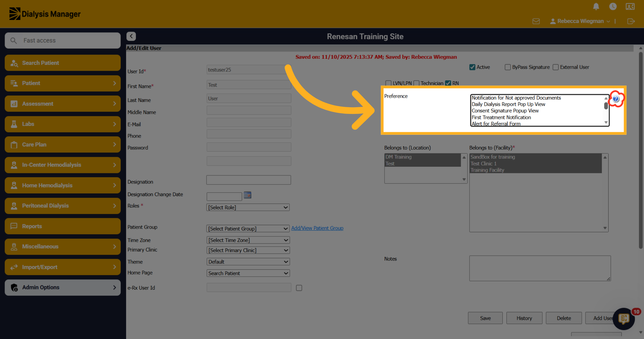Image resolution: width=644 pixels, height=339 pixels.
Task: Click the Care Plan clipboard icon
Action: coord(14,145)
